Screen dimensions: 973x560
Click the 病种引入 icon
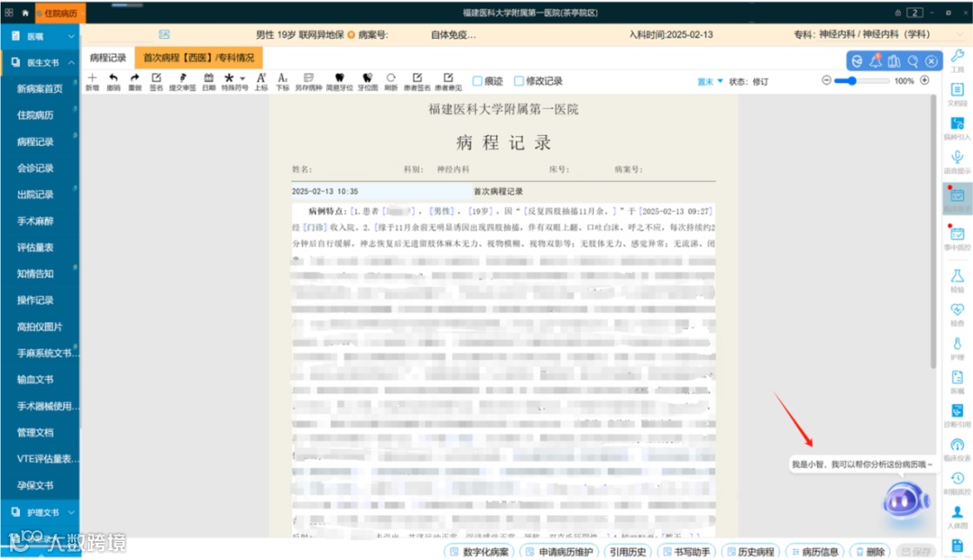click(x=958, y=123)
